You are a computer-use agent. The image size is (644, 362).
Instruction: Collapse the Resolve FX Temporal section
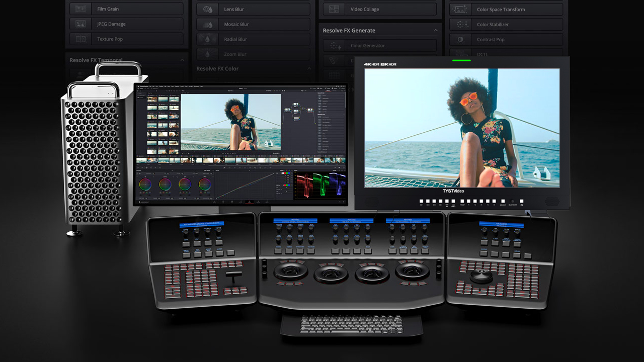click(182, 60)
